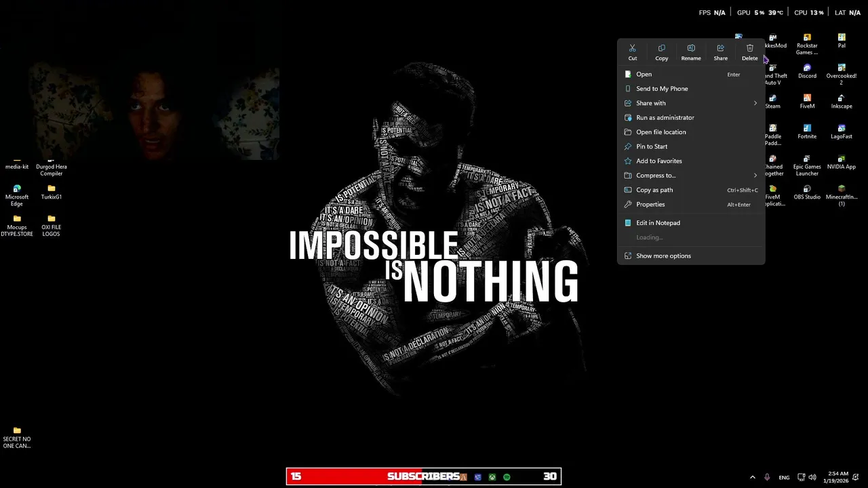The height and width of the screenshot is (488, 868).
Task: Click the volume speaker tray icon
Action: tap(812, 477)
